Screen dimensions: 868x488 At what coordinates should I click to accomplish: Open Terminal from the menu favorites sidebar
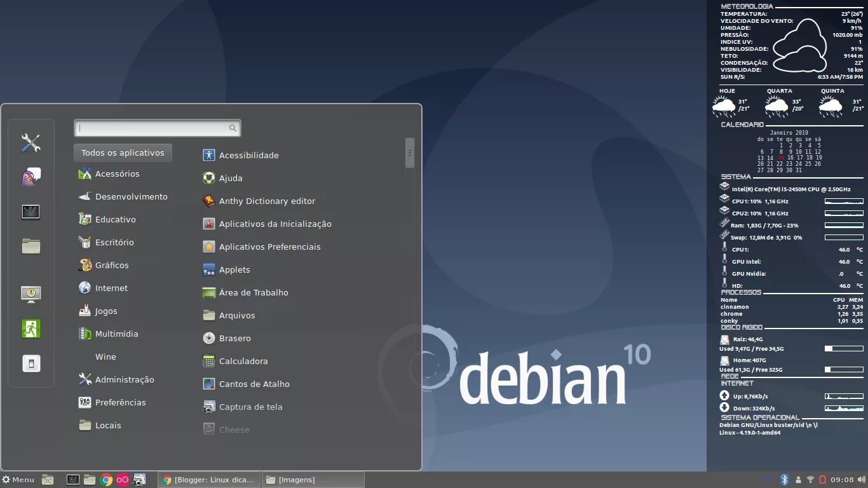pos(31,212)
